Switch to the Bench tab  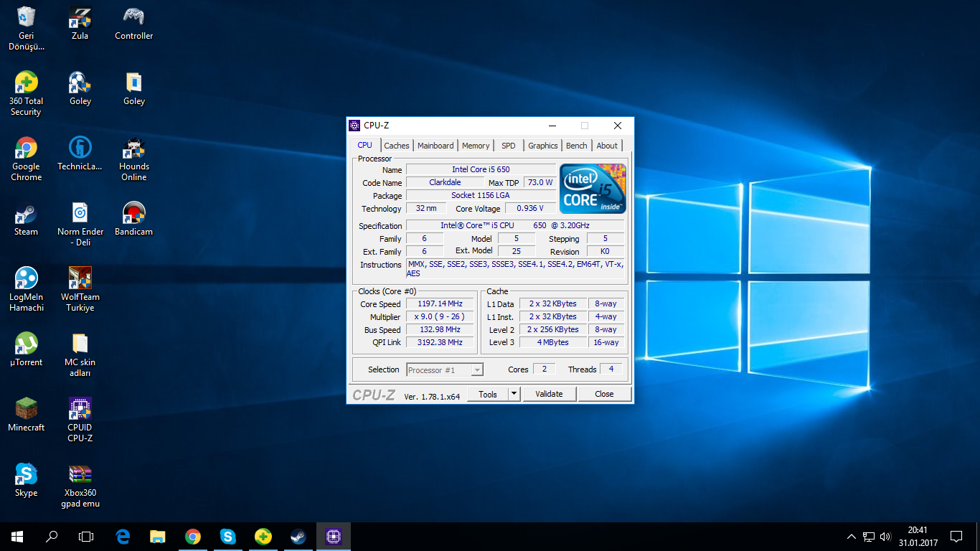tap(577, 145)
